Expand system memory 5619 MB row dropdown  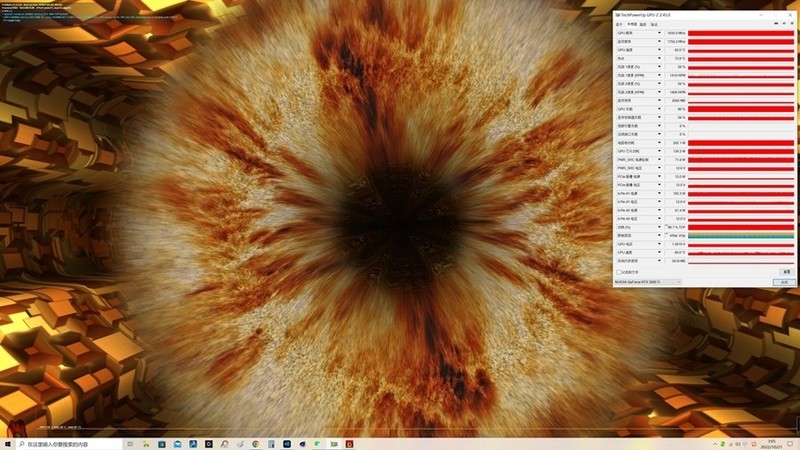[x=659, y=261]
